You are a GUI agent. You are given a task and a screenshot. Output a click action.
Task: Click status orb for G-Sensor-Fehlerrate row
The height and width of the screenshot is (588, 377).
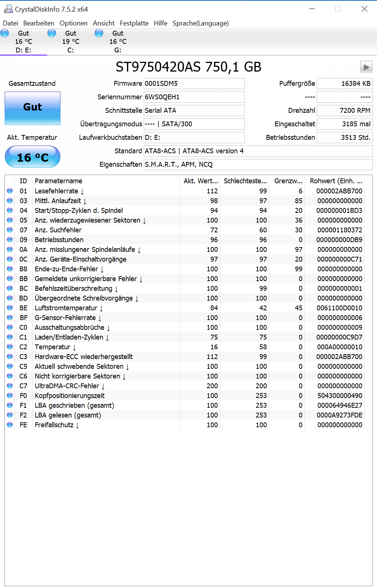[x=10, y=318]
